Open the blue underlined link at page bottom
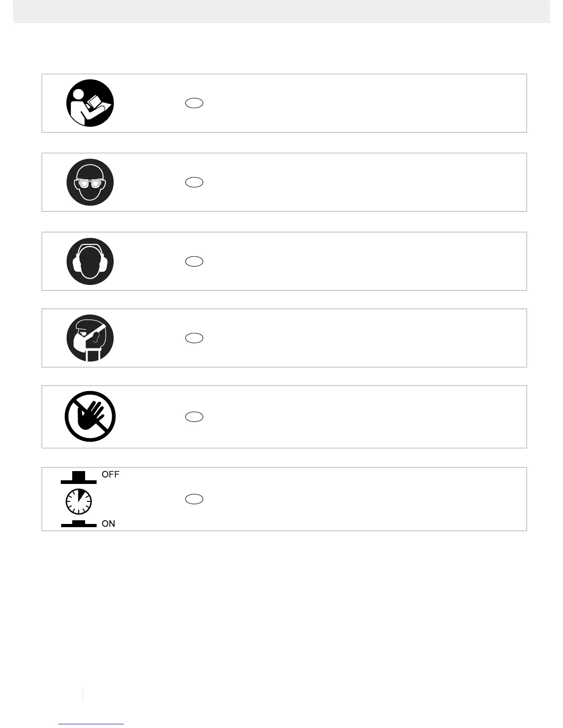 coord(91,723)
